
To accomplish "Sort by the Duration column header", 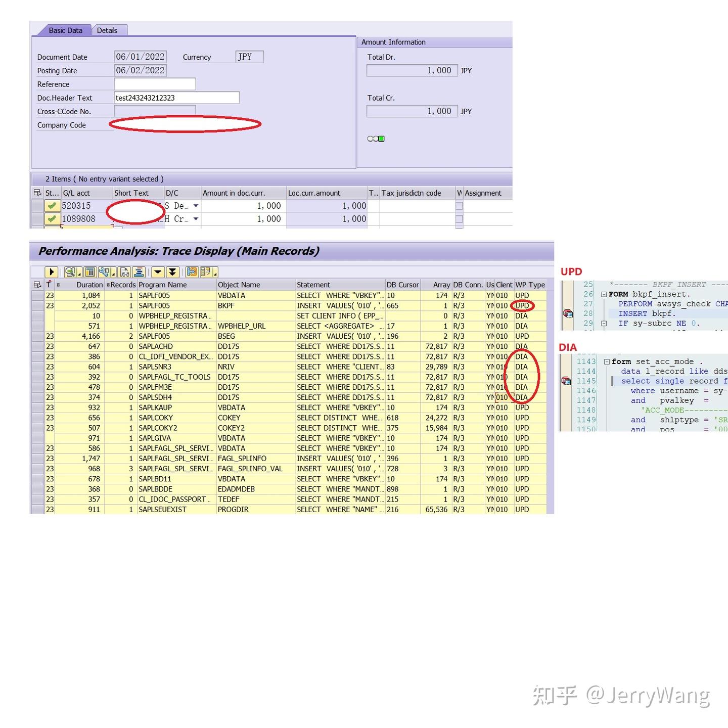I will [79, 285].
